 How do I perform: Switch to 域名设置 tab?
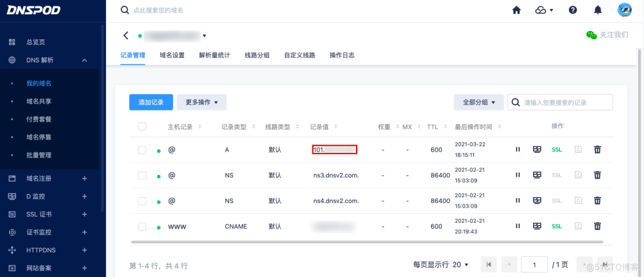pos(172,55)
